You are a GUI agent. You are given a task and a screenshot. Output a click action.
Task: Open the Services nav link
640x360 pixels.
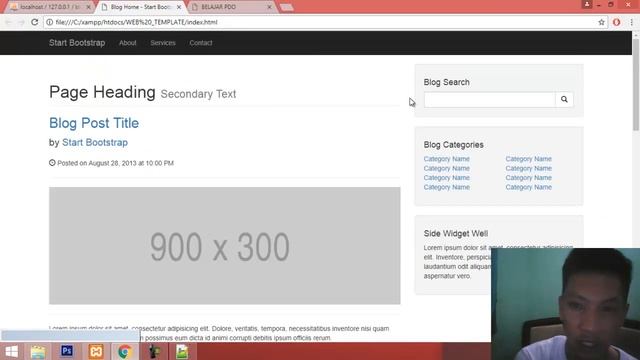click(163, 43)
